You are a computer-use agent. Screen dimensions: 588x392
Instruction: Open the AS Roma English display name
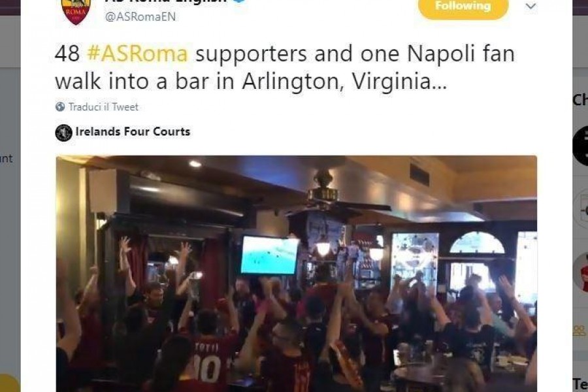[x=166, y=1]
